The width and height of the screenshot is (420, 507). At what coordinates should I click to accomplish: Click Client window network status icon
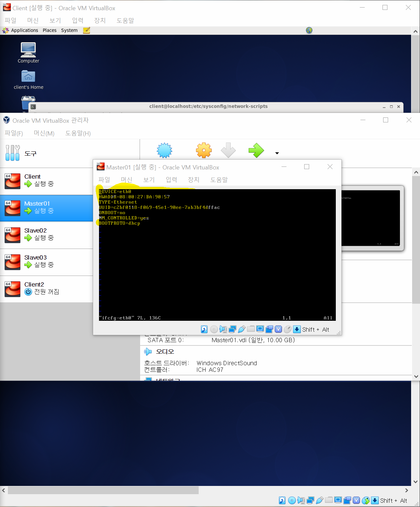coord(310,500)
